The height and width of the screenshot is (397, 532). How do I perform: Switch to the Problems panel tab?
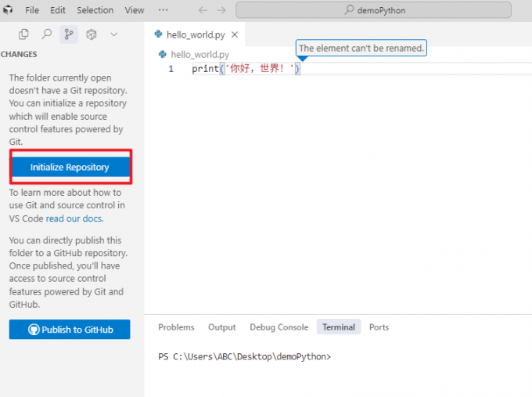[x=176, y=327]
